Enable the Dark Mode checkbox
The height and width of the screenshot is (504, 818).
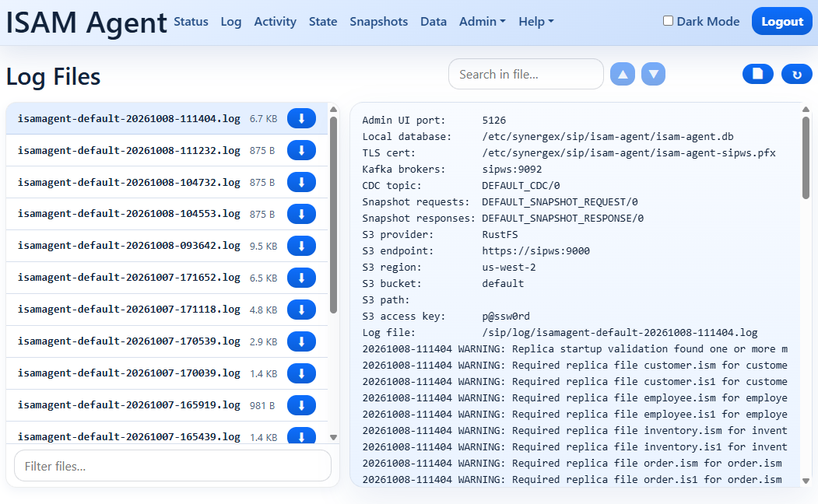coord(668,21)
